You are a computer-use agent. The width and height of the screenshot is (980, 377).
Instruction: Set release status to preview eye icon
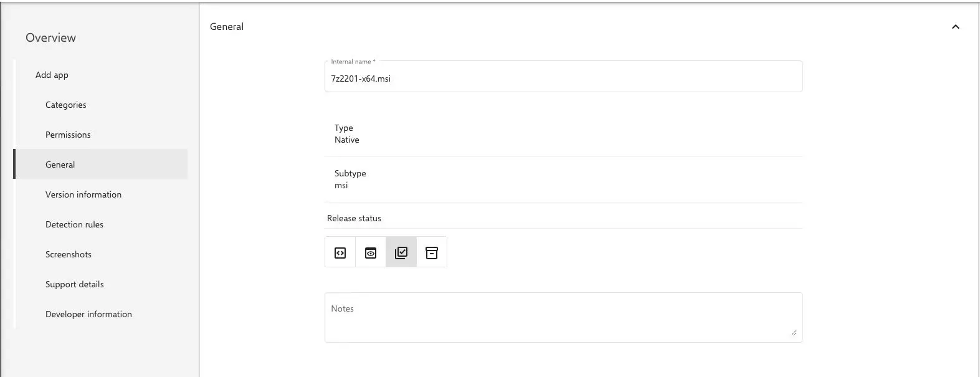point(371,252)
